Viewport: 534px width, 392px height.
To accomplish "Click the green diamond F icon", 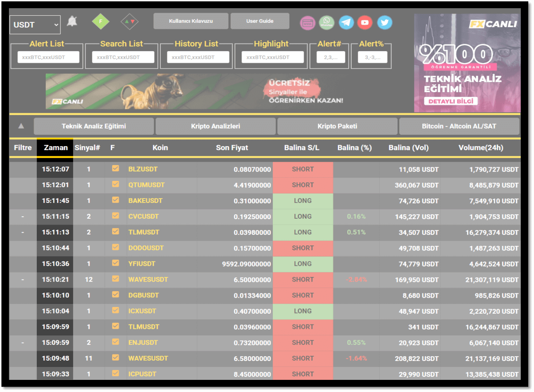I will [x=101, y=22].
